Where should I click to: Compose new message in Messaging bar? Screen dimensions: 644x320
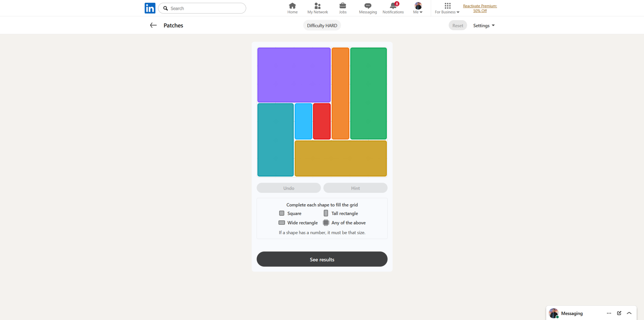619,313
